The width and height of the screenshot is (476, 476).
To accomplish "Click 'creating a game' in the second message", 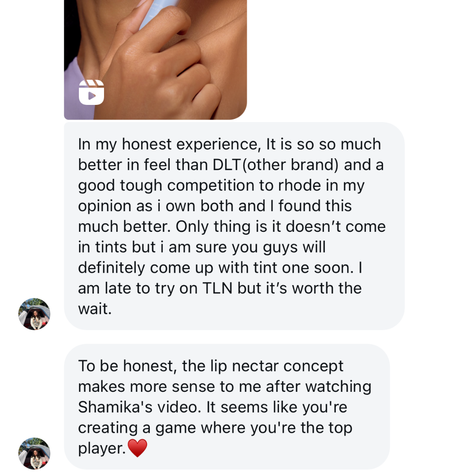I will click(139, 428).
